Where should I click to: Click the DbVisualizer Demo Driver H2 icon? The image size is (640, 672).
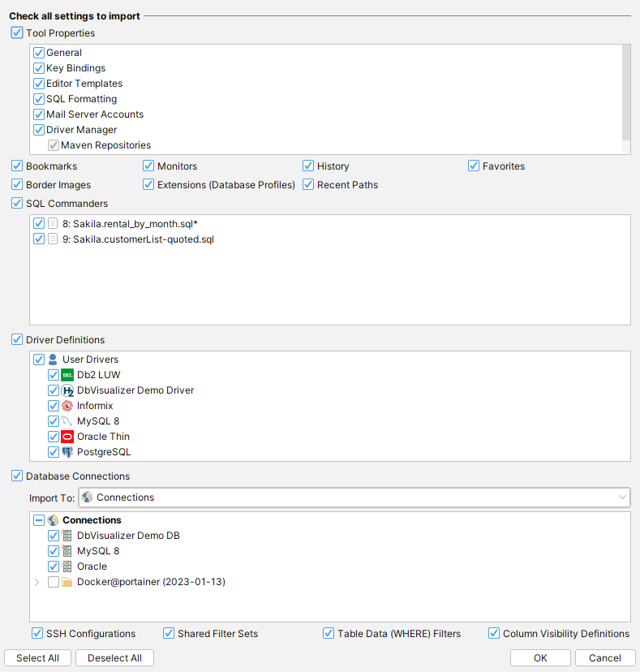[67, 390]
